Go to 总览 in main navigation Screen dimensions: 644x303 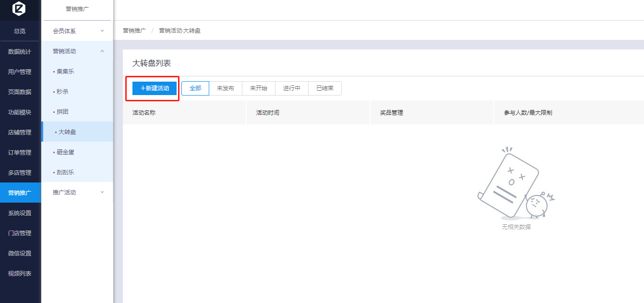tap(20, 31)
